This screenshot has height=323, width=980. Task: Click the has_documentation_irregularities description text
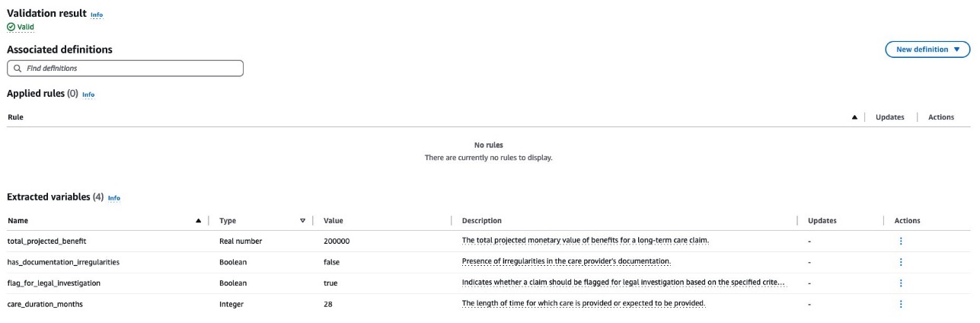(566, 262)
